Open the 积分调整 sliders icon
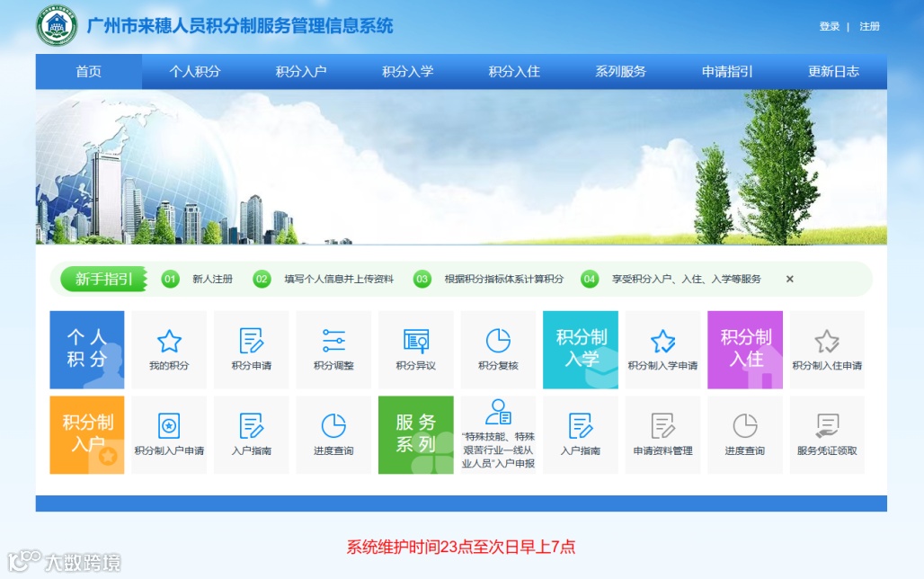The image size is (924, 579). coord(333,342)
